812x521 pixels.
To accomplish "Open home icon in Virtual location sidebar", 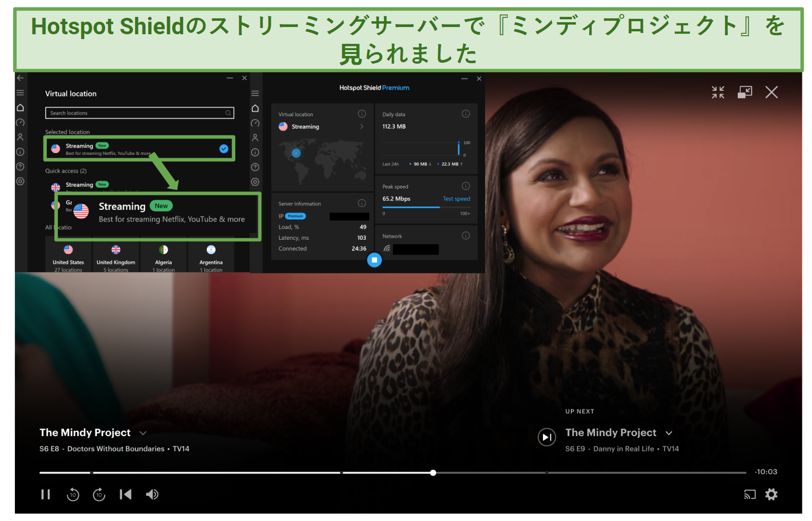I will pyautogui.click(x=20, y=108).
